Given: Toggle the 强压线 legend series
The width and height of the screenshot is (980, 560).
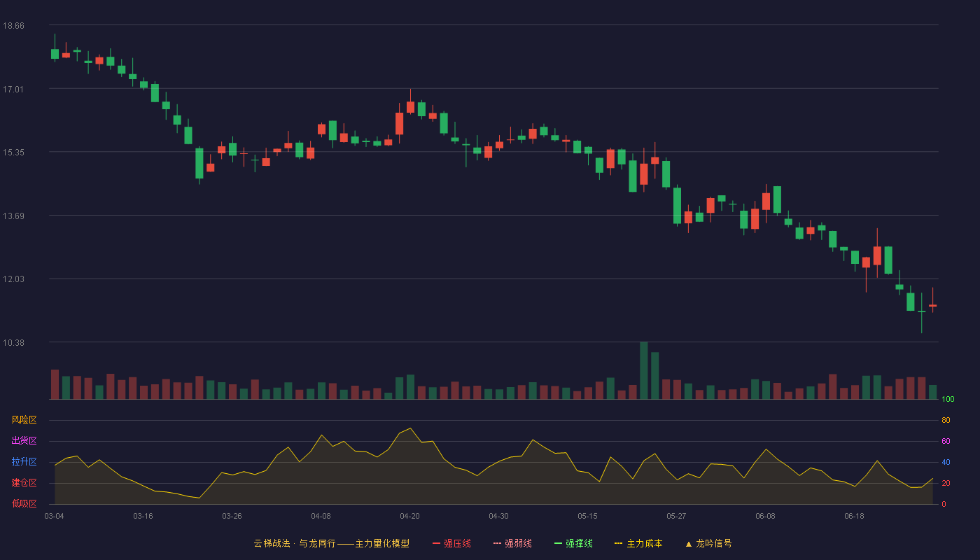Looking at the screenshot, I should [x=451, y=543].
